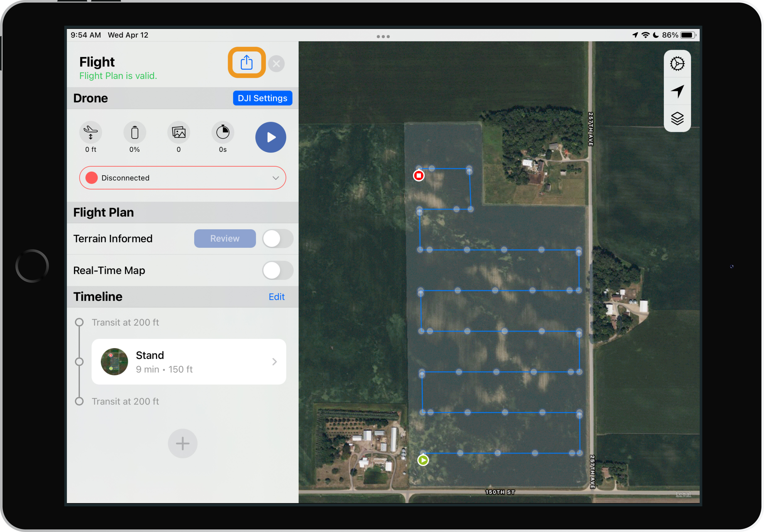Open DJI Settings
764x532 pixels.
coord(262,98)
